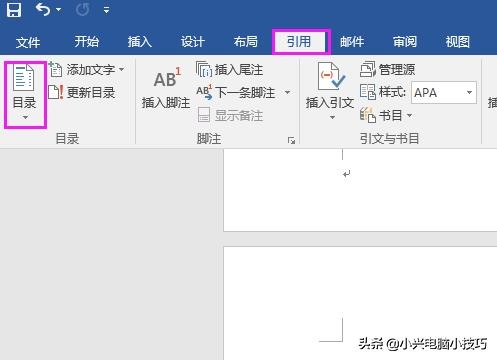Switch to the 布局 tab

pyautogui.click(x=246, y=42)
